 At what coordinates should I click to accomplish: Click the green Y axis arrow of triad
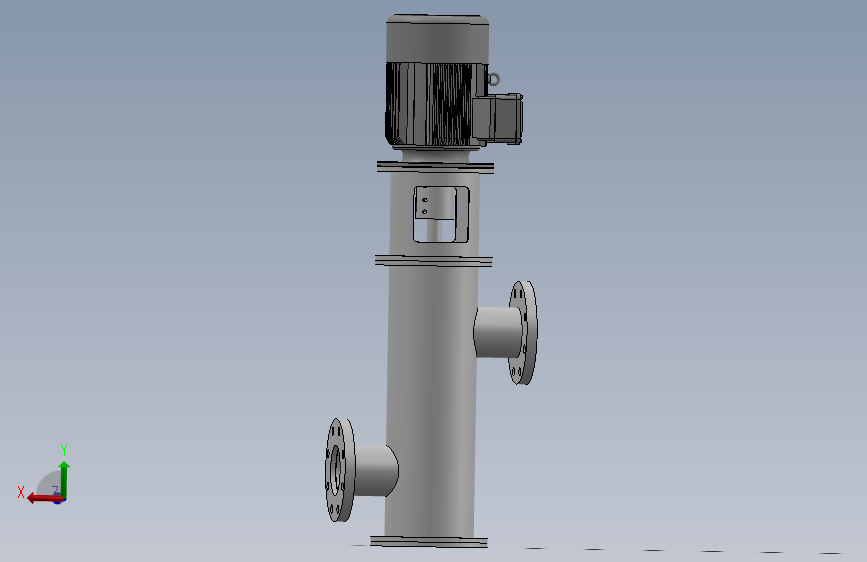point(64,479)
